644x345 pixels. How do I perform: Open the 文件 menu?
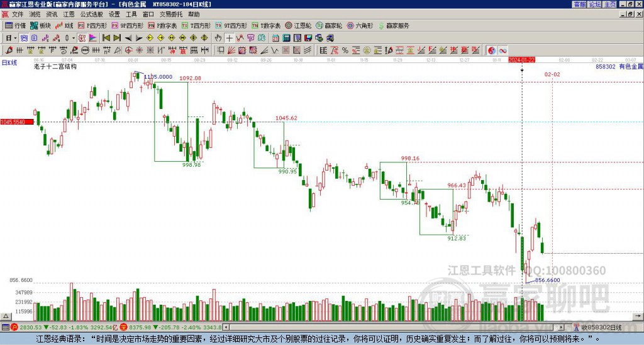coord(18,14)
